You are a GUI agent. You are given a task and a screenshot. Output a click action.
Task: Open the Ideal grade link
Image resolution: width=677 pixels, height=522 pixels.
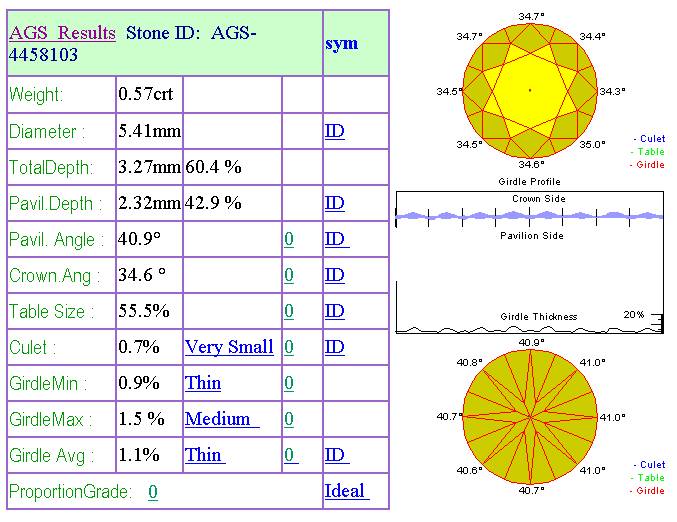347,491
